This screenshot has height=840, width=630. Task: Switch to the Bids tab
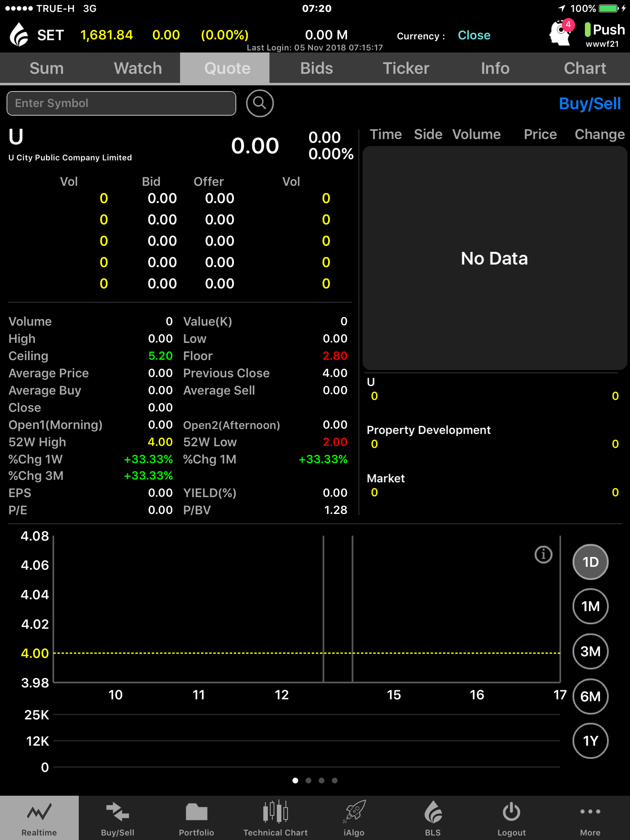(316, 68)
